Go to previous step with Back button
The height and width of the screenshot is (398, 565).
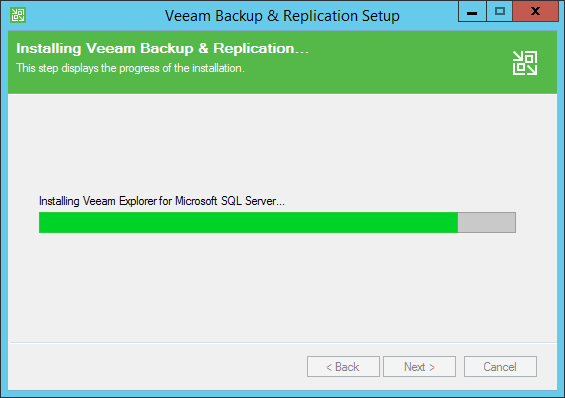tap(343, 367)
